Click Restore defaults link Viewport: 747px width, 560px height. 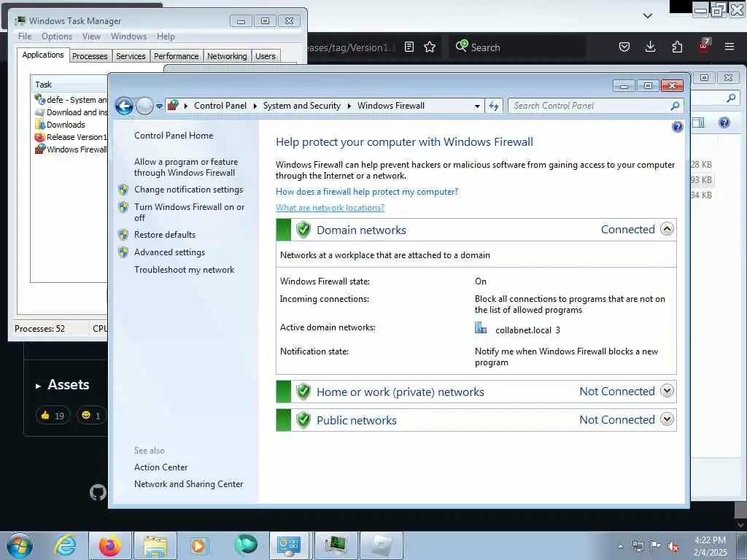pyautogui.click(x=165, y=235)
